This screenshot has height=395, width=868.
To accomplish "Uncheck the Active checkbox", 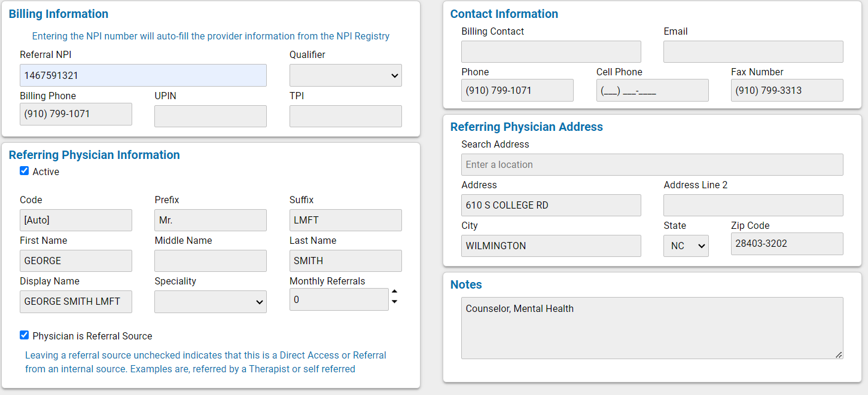I will pyautogui.click(x=25, y=171).
